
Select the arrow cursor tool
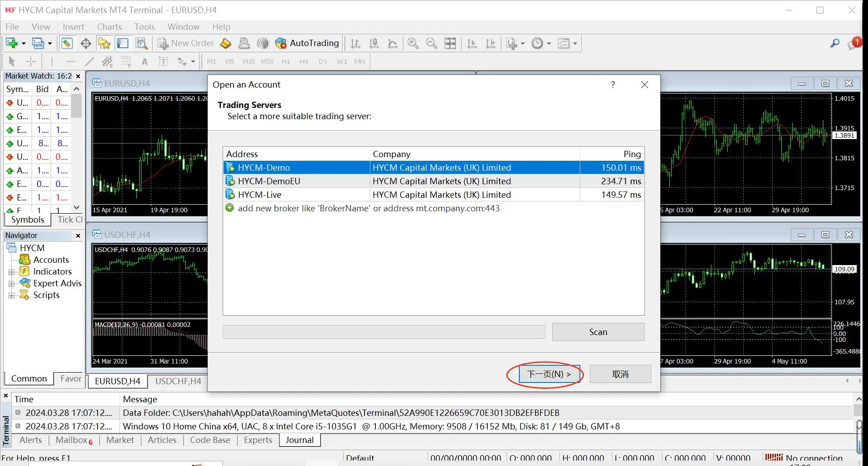click(12, 61)
